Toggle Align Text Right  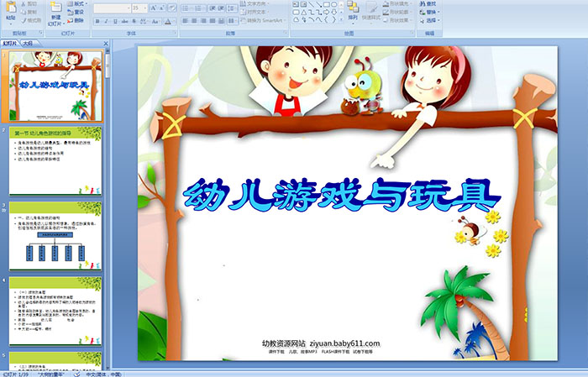pos(203,21)
